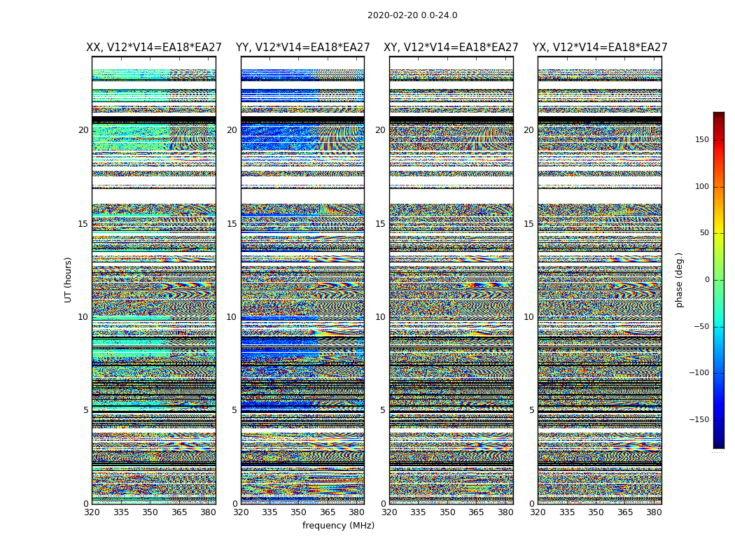735x560 pixels.
Task: Click XX panel y-axis tick '20'
Action: click(x=83, y=130)
